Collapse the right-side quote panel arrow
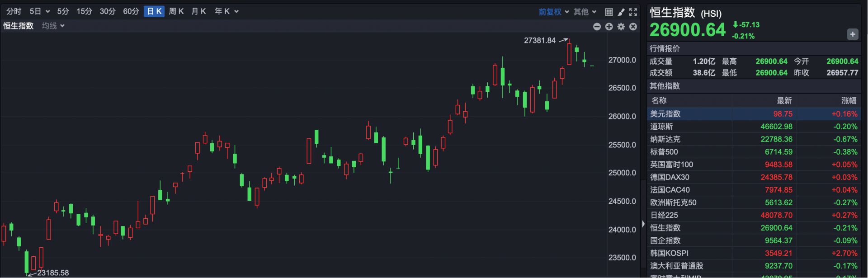The height and width of the screenshot is (278, 868). [x=643, y=224]
